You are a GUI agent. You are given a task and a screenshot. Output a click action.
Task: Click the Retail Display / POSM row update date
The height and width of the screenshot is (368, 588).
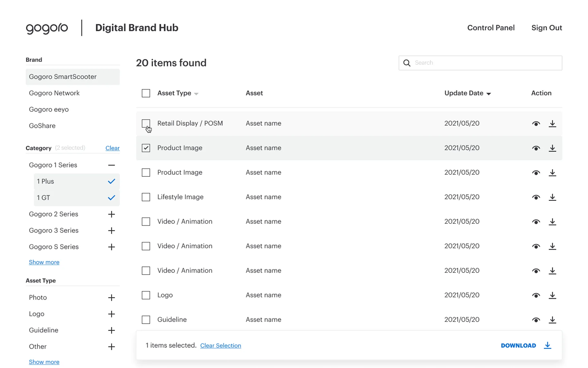462,123
